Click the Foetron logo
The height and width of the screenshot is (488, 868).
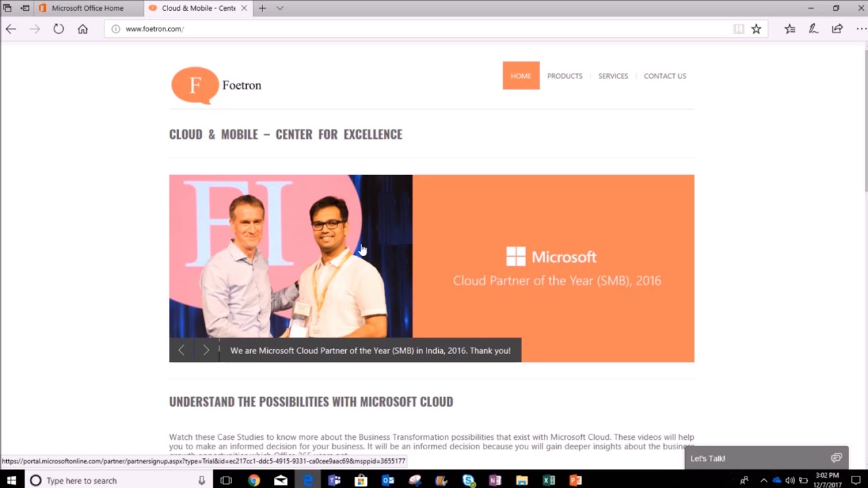(x=216, y=85)
